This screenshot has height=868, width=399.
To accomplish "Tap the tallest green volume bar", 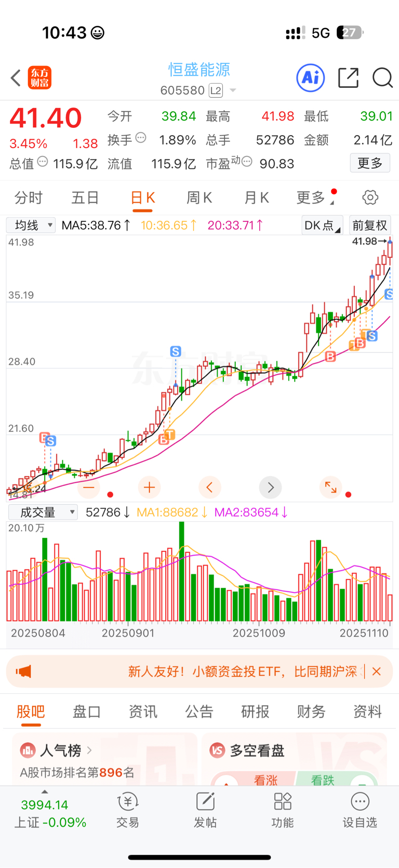I will [x=181, y=572].
